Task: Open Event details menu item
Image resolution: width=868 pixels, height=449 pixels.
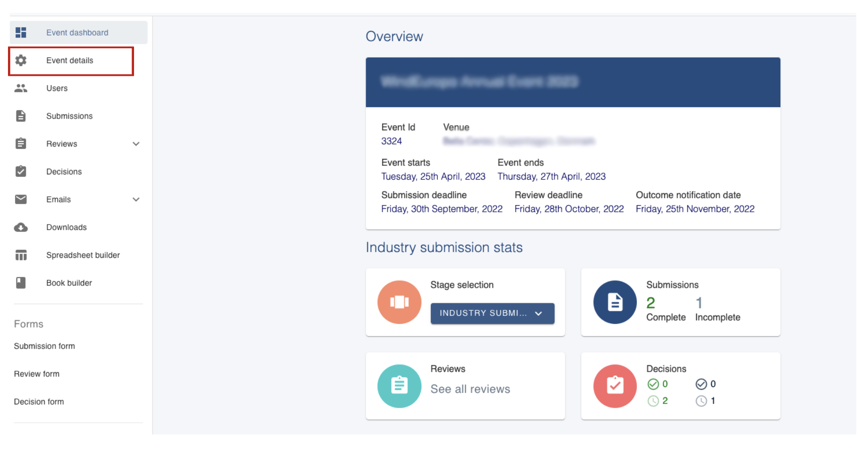Action: pyautogui.click(x=71, y=60)
